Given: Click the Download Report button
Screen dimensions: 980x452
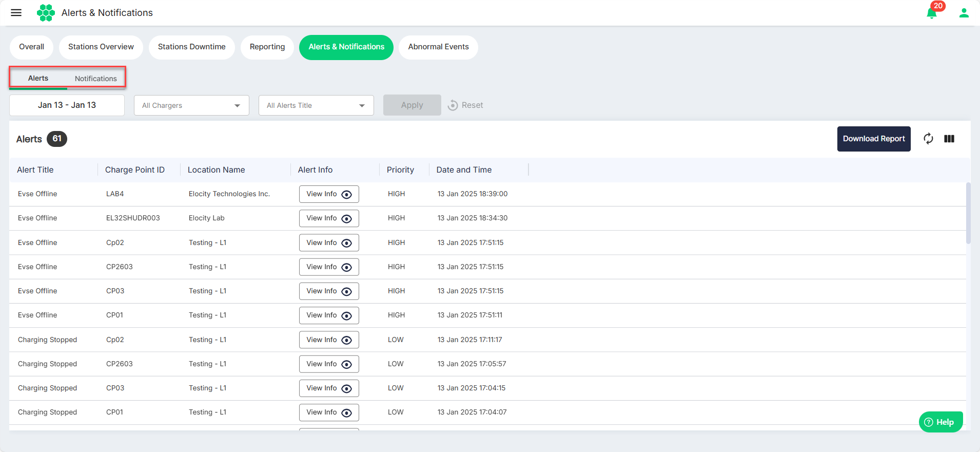Looking at the screenshot, I should click(874, 139).
